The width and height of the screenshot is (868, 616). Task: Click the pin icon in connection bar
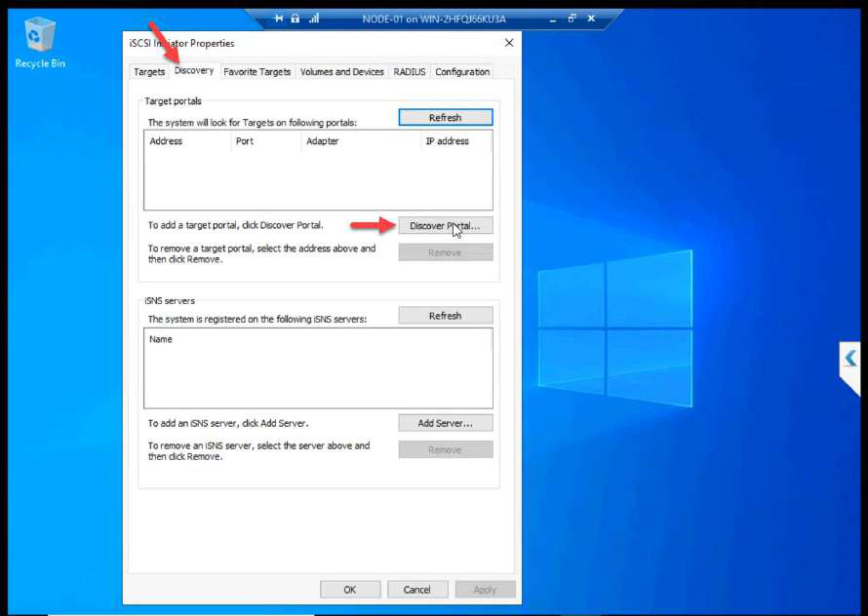(279, 19)
